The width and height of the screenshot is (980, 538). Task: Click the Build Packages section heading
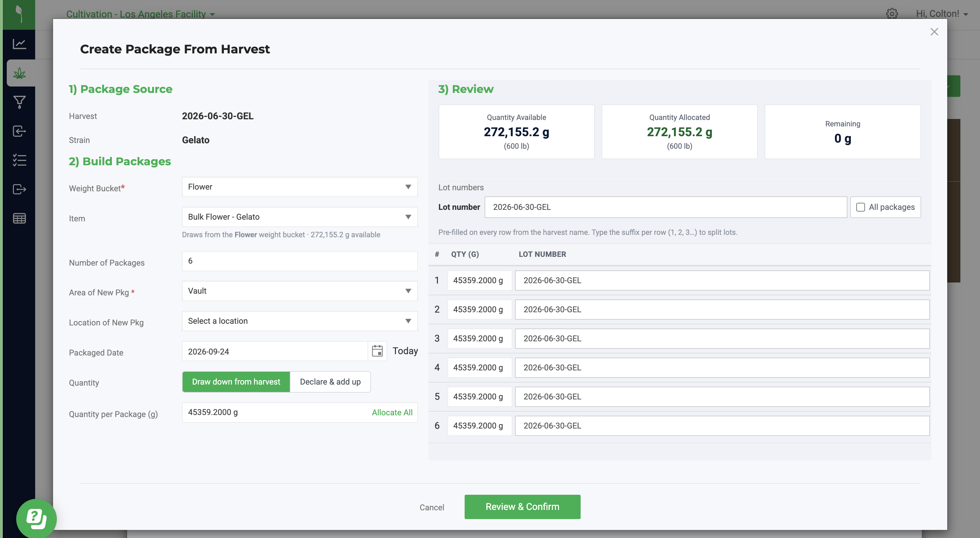point(120,162)
